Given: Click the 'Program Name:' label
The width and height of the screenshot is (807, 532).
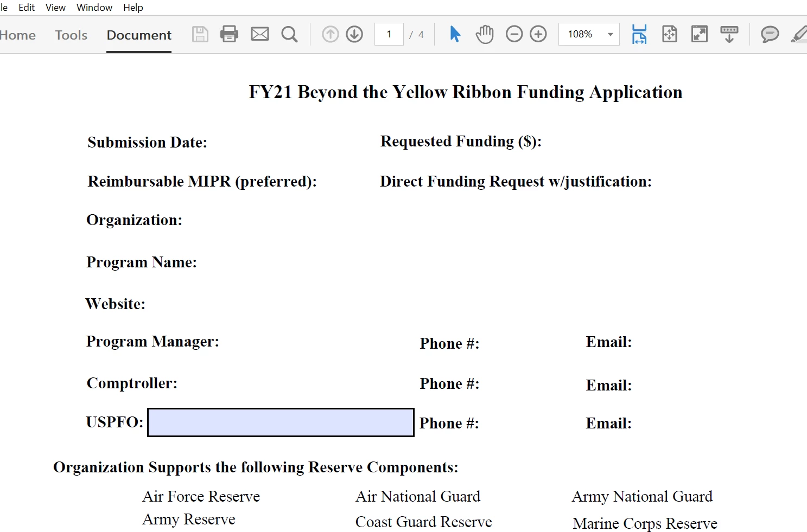Looking at the screenshot, I should tap(142, 262).
